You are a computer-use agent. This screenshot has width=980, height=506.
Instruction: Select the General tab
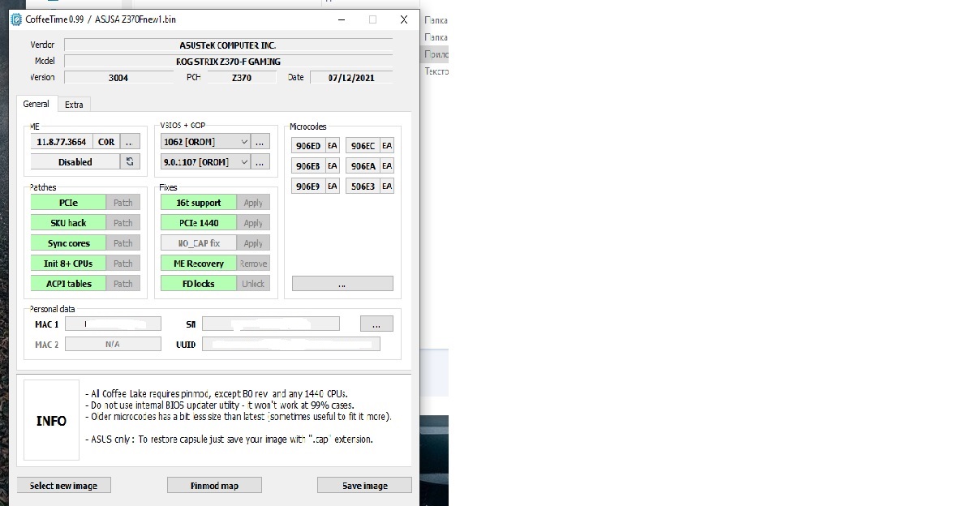pyautogui.click(x=37, y=104)
